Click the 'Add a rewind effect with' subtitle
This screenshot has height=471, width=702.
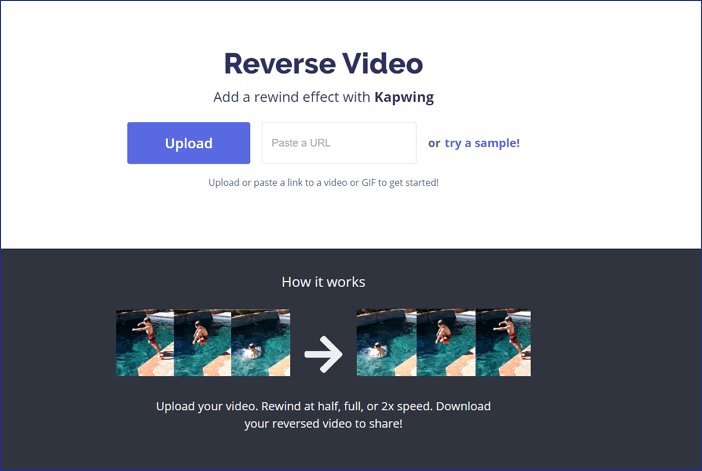pos(292,98)
